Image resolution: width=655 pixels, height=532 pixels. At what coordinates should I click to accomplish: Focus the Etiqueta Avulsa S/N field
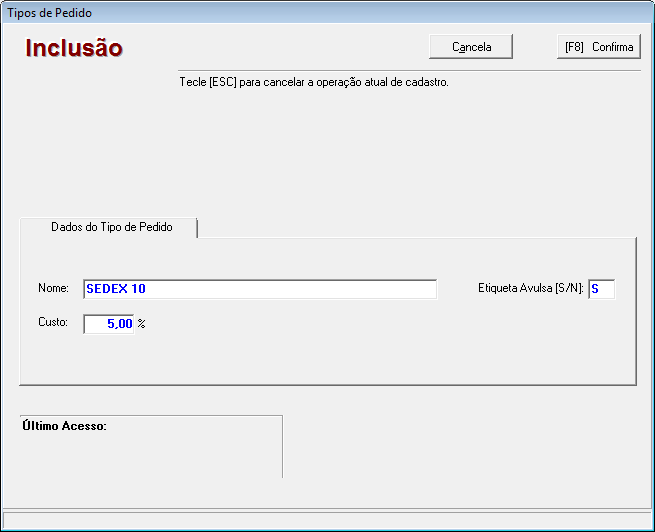(601, 289)
